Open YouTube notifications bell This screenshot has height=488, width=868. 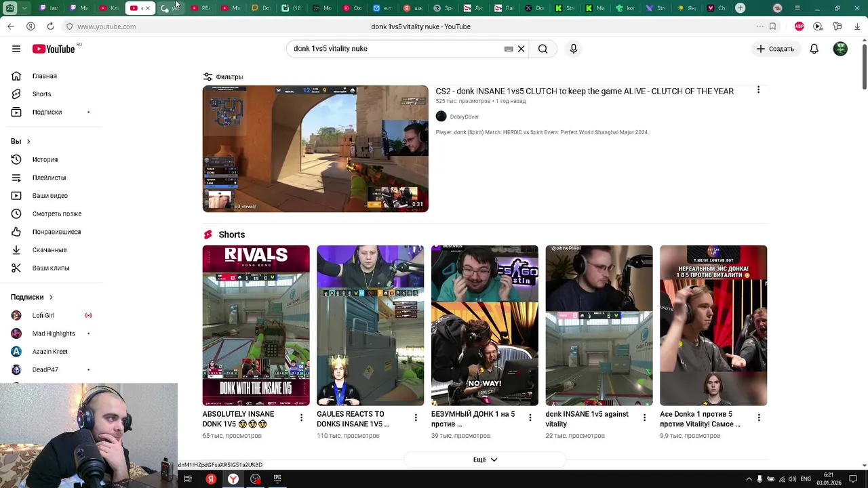(x=814, y=49)
